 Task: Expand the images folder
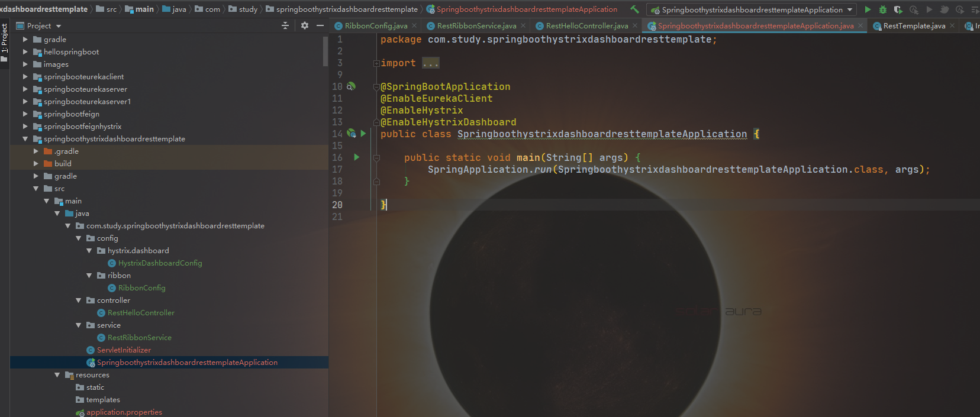click(x=25, y=64)
